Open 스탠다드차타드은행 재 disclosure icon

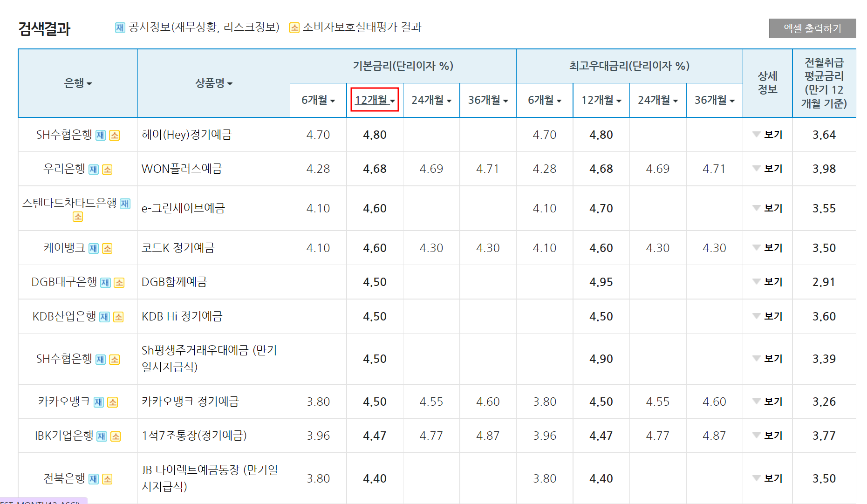pos(125,204)
